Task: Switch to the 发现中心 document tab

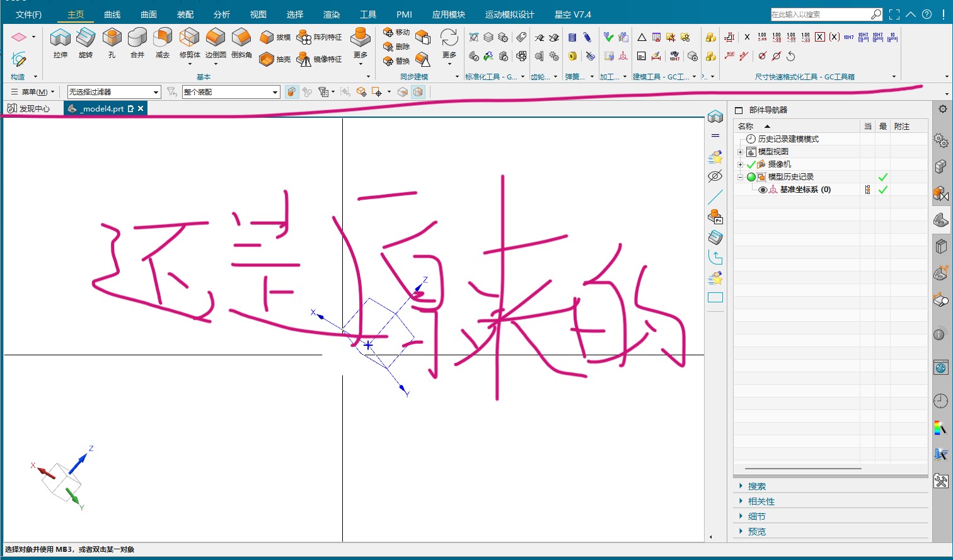Action: tap(29, 109)
